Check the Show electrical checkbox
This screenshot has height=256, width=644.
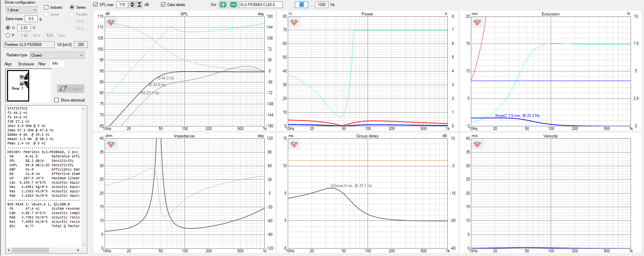57,100
